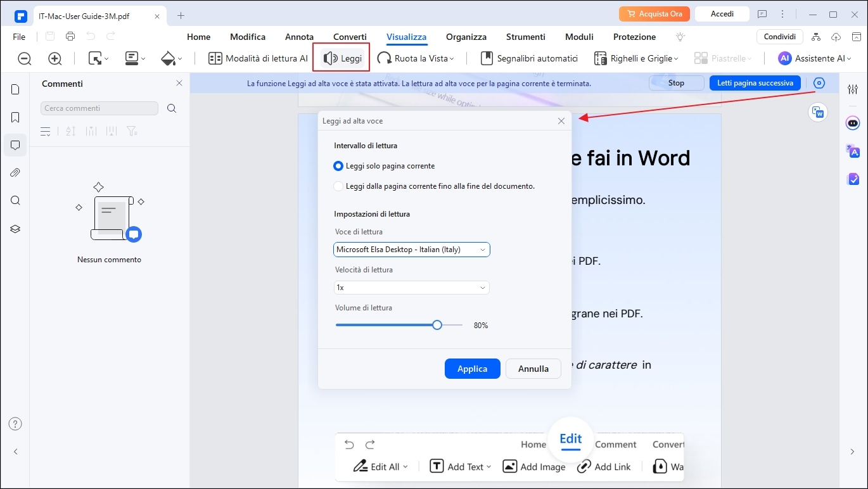The width and height of the screenshot is (868, 489).
Task: Click the zoom in magnifier icon
Action: coord(55,59)
